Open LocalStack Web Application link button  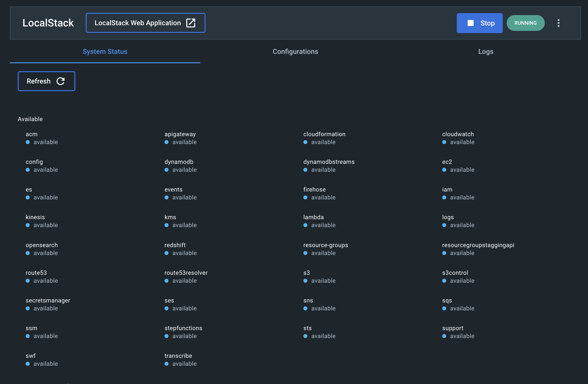pos(138,23)
